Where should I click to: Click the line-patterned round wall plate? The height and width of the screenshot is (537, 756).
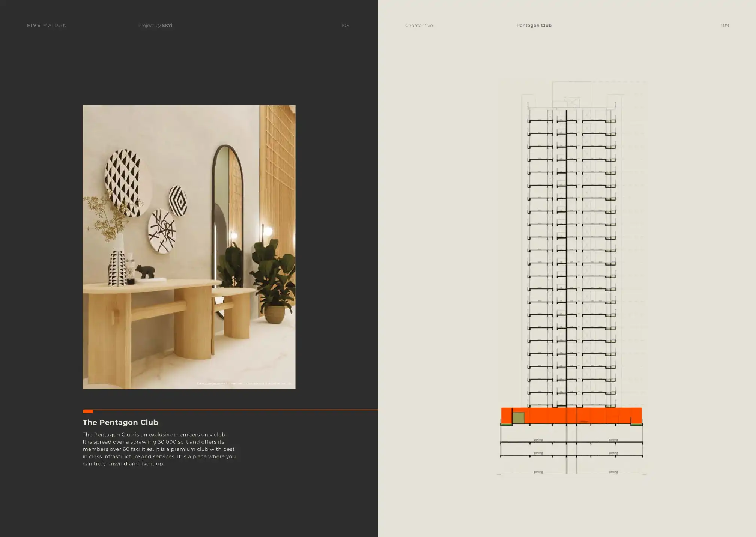click(x=162, y=231)
